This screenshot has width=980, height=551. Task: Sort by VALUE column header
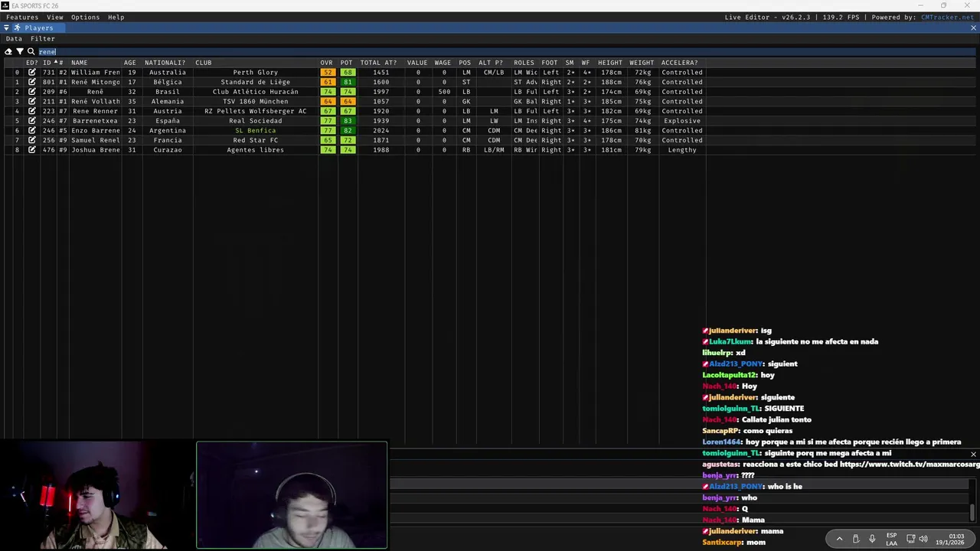tap(417, 63)
